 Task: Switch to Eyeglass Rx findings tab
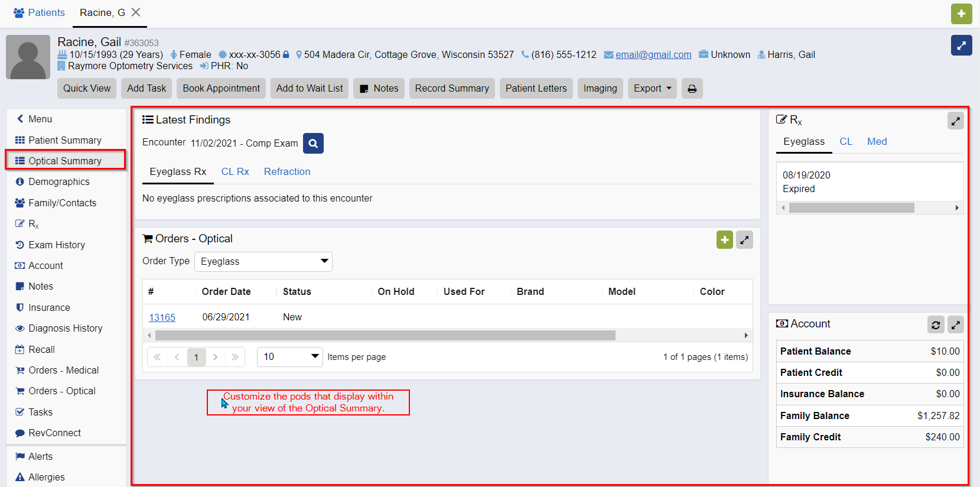click(178, 171)
